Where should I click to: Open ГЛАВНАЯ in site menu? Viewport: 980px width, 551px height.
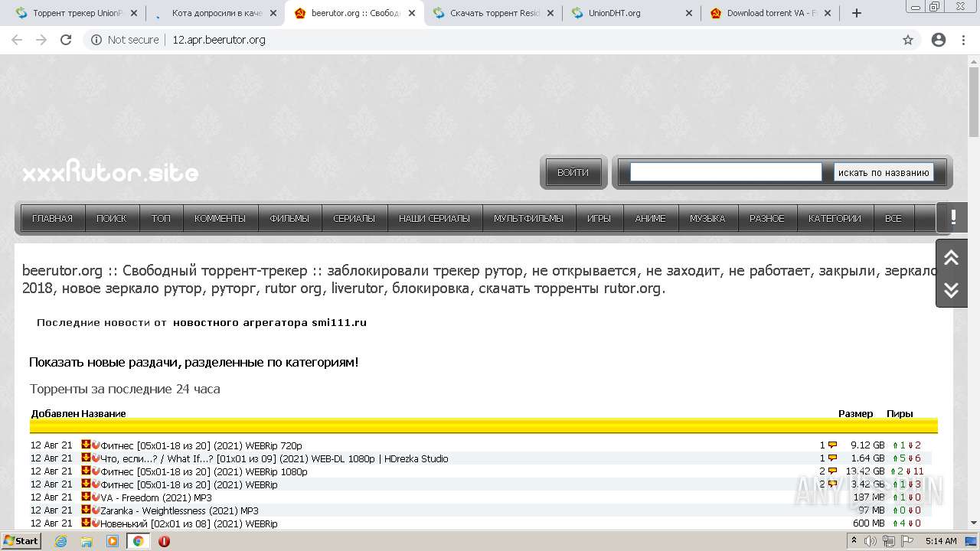[53, 218]
